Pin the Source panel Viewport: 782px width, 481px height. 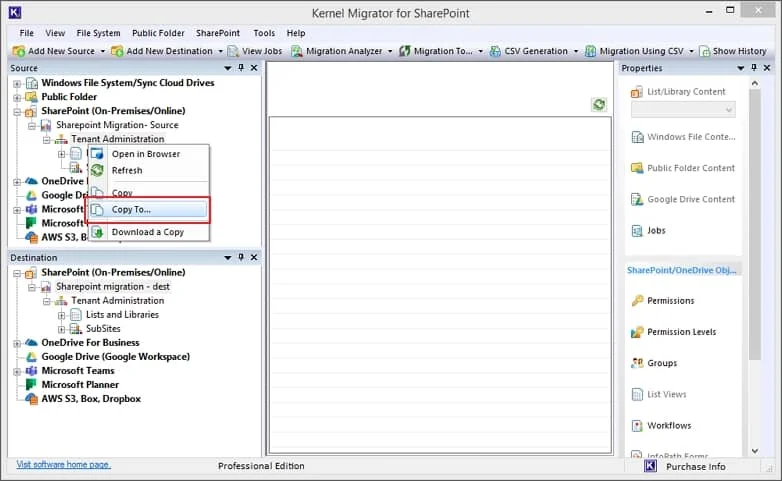[241, 68]
